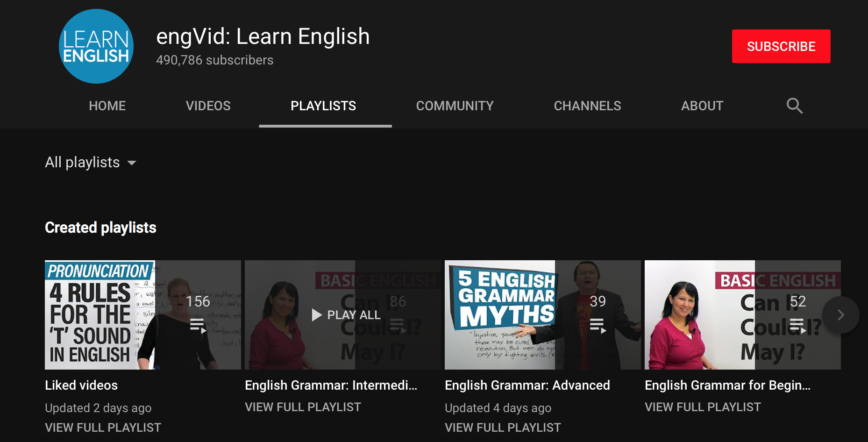Go to the About tab
868x442 pixels.
click(x=702, y=106)
